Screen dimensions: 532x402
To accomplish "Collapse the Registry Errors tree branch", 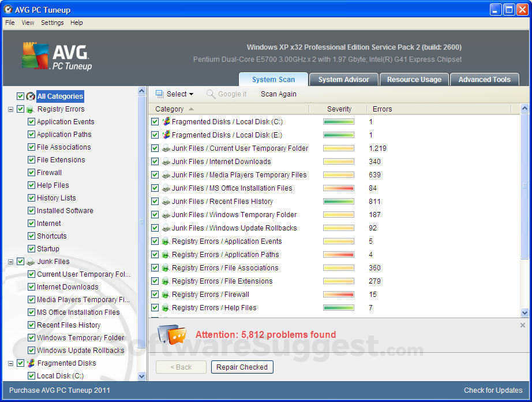I will point(10,109).
